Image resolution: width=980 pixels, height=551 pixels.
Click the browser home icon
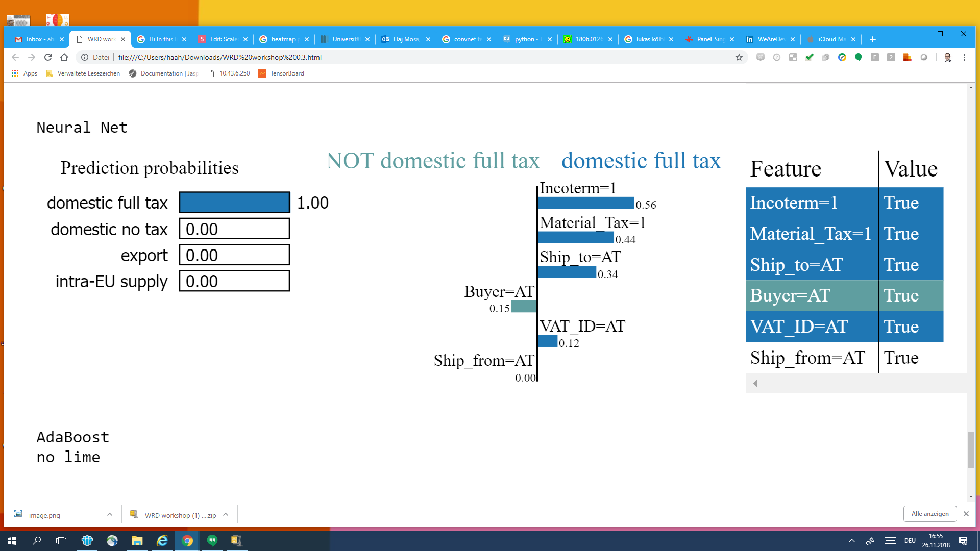[64, 57]
